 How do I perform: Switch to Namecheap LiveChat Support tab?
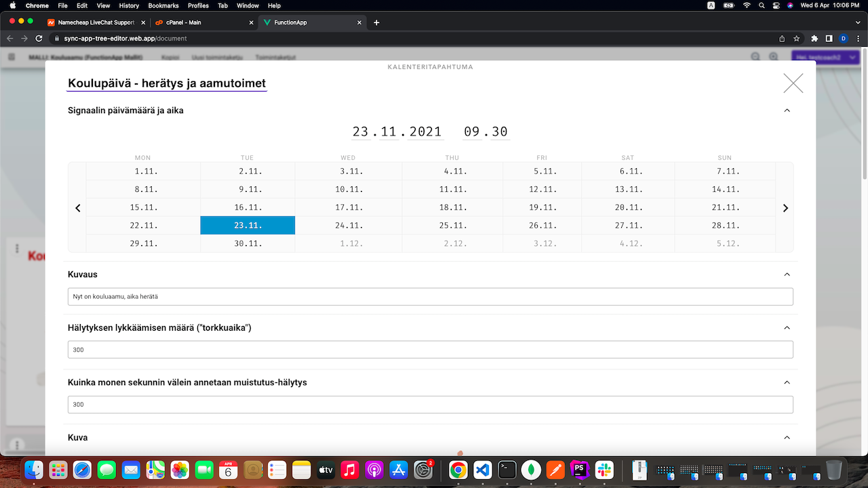(x=95, y=22)
